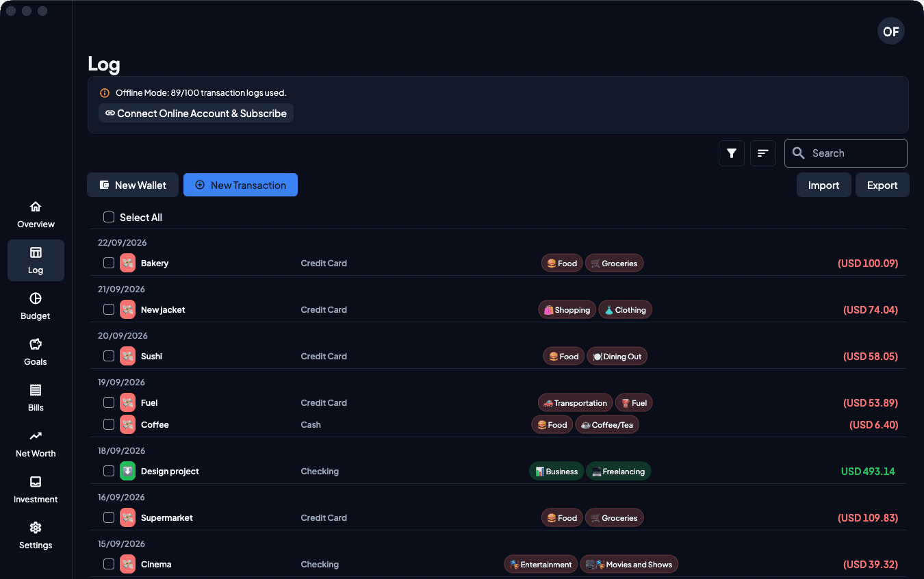
Task: Click the New Wallet button
Action: [133, 185]
